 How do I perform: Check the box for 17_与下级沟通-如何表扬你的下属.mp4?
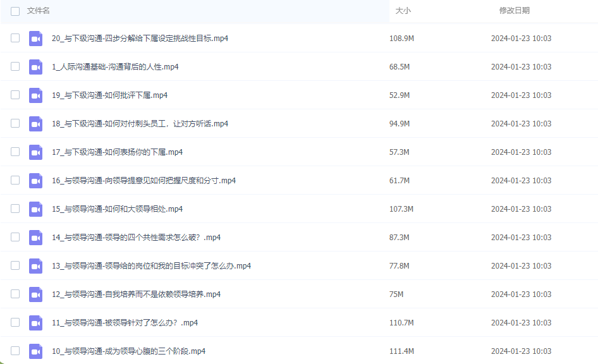point(15,152)
